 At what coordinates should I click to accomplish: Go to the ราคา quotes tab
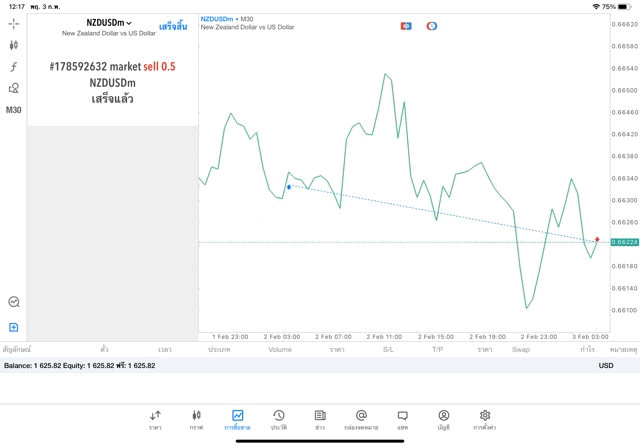(x=155, y=420)
